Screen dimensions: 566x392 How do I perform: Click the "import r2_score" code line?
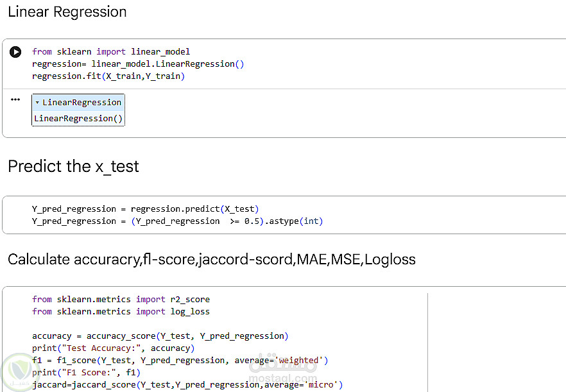click(x=121, y=299)
